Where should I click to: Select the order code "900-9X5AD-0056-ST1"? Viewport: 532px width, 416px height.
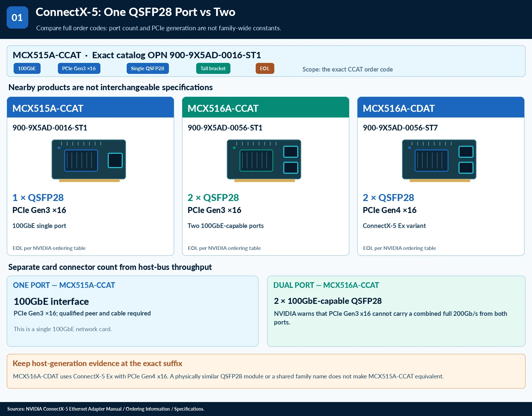pos(225,128)
